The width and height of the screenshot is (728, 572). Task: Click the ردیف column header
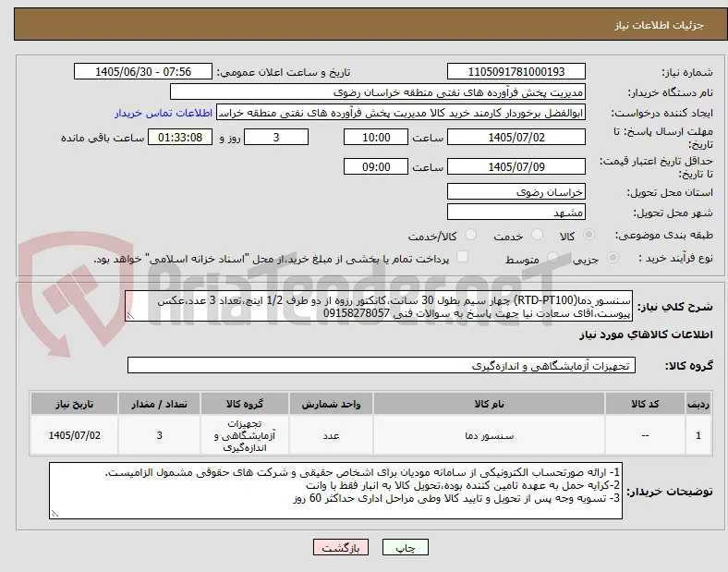(698, 404)
